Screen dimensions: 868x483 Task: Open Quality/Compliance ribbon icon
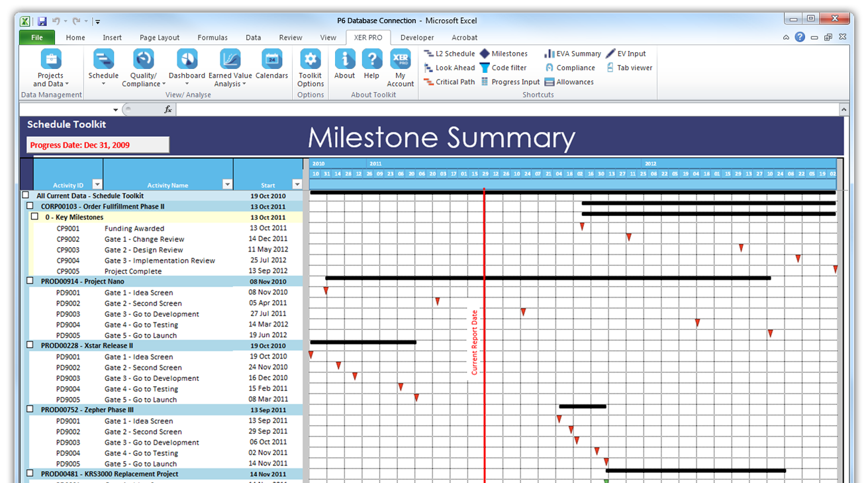coord(144,60)
